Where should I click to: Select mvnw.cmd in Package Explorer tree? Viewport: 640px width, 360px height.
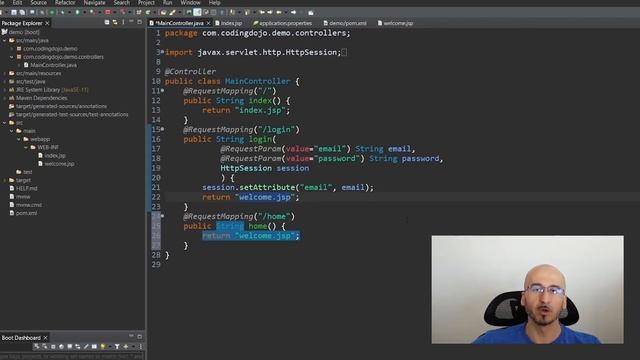29,205
